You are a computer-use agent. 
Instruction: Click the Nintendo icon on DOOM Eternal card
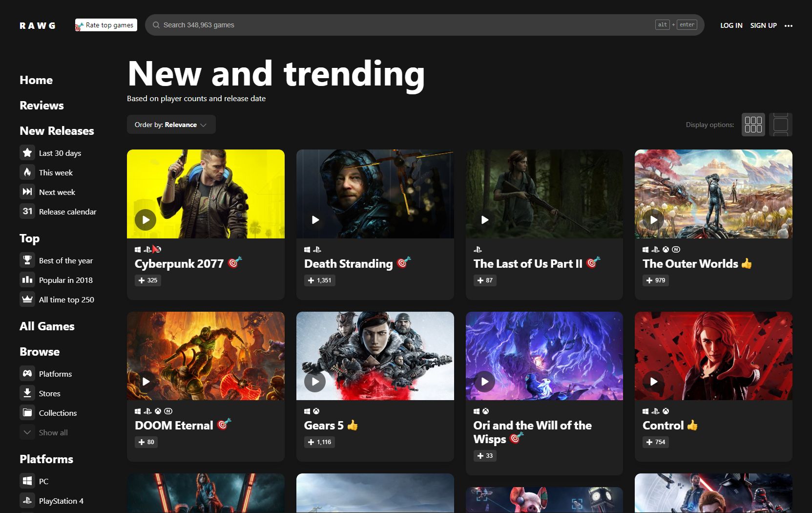tap(168, 411)
